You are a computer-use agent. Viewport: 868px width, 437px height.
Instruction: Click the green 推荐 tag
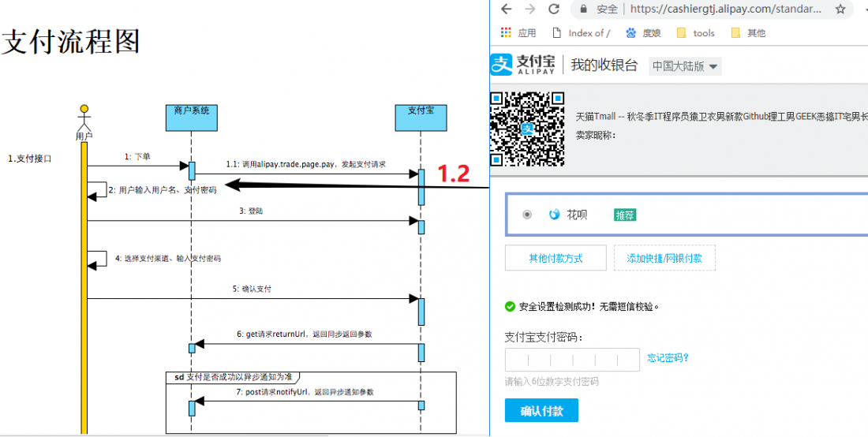pos(625,215)
